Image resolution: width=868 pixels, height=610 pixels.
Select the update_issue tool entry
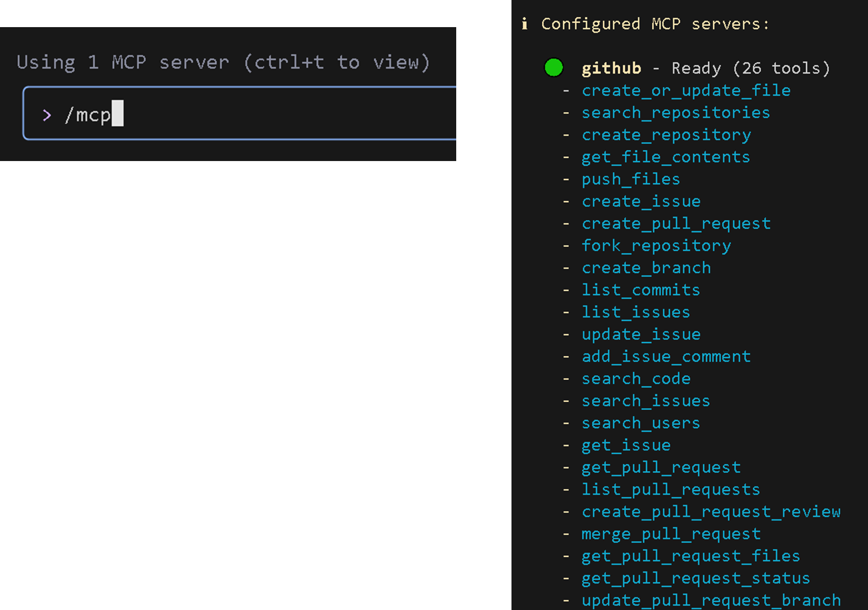tap(641, 335)
